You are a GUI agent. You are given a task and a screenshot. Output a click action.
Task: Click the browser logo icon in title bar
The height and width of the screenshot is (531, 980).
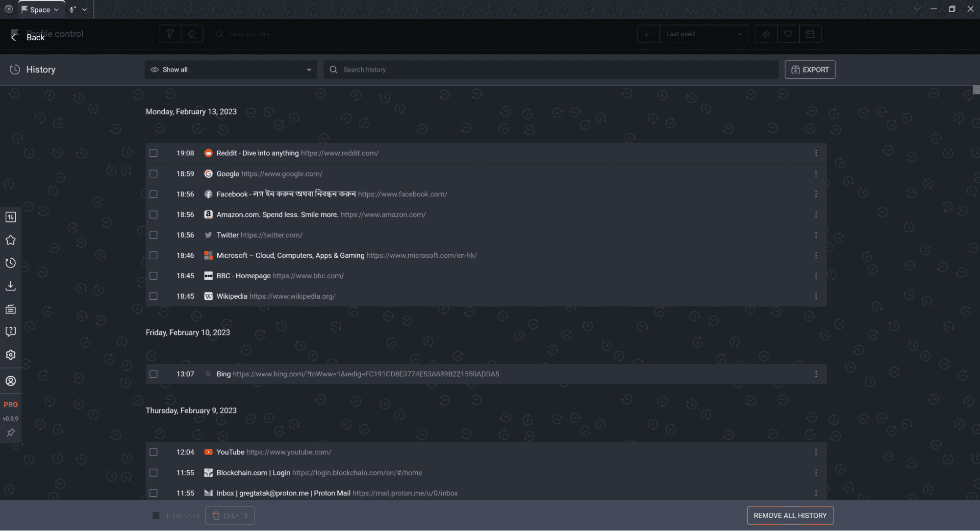click(x=8, y=9)
